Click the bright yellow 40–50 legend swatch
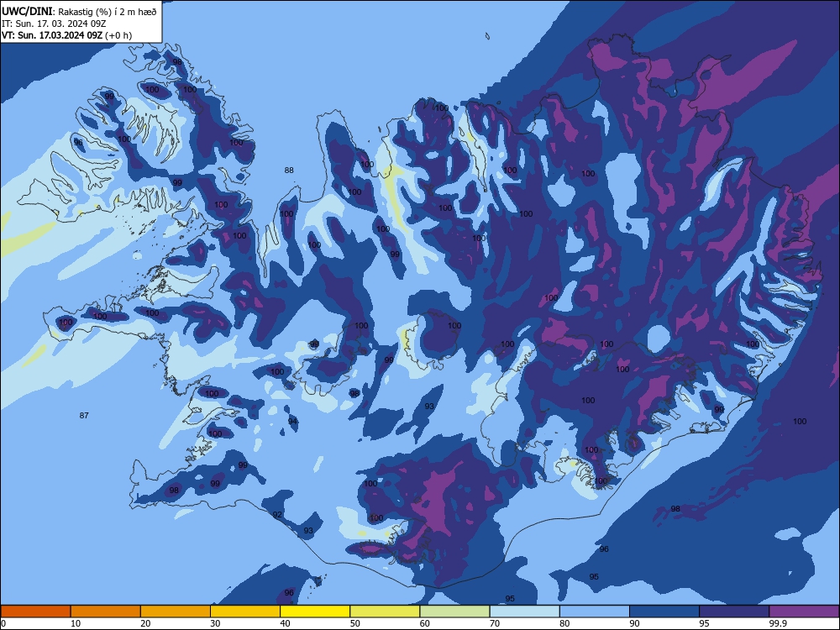840x630 pixels. point(315,612)
